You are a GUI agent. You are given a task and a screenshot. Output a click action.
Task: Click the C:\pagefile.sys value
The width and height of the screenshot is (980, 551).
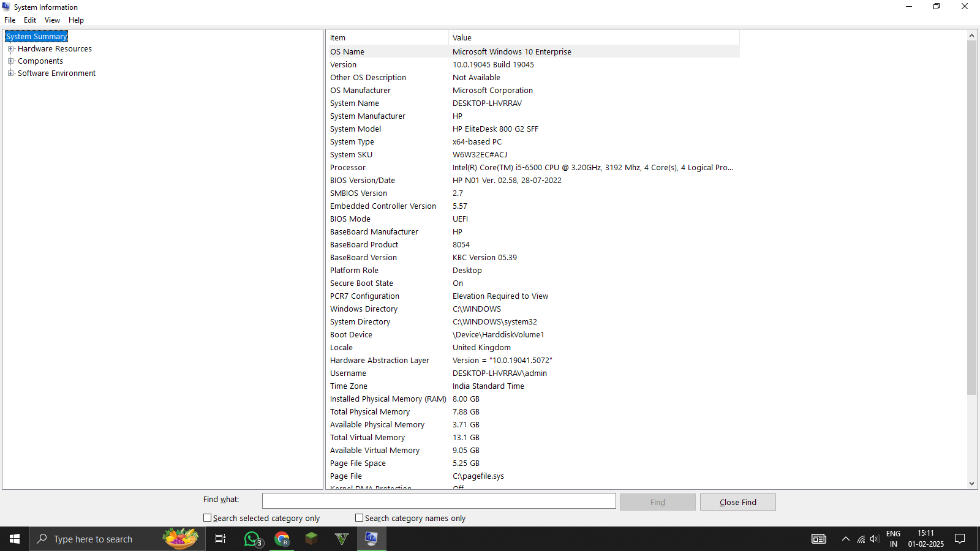click(x=478, y=476)
